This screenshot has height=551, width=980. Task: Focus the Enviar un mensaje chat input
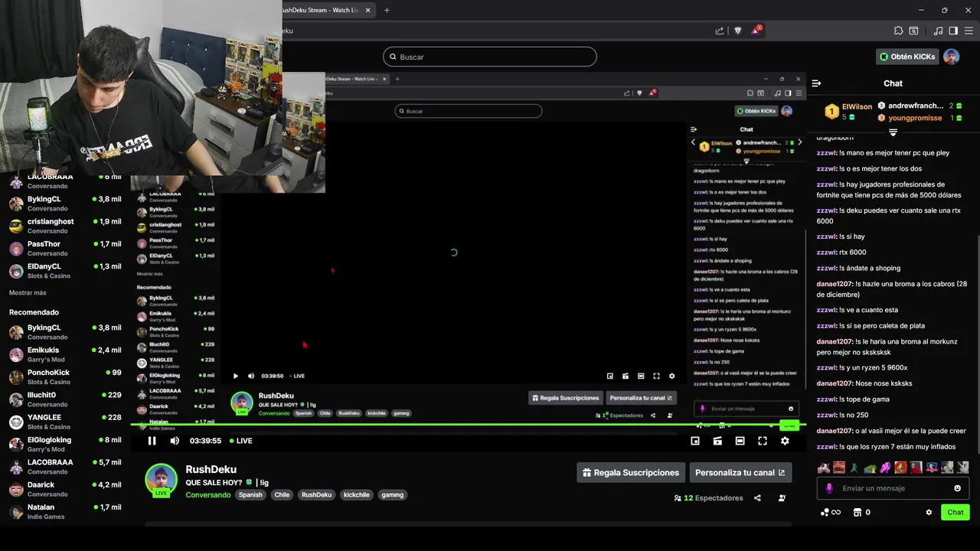pyautogui.click(x=893, y=488)
